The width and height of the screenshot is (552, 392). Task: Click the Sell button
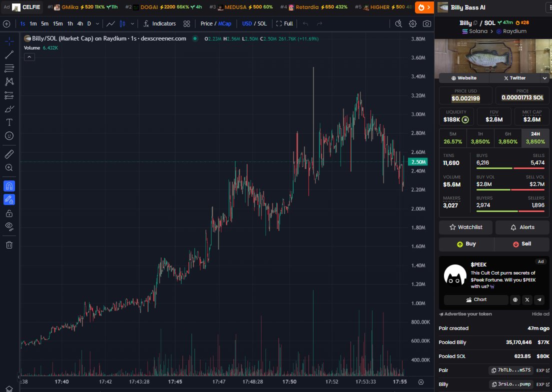pos(522,244)
